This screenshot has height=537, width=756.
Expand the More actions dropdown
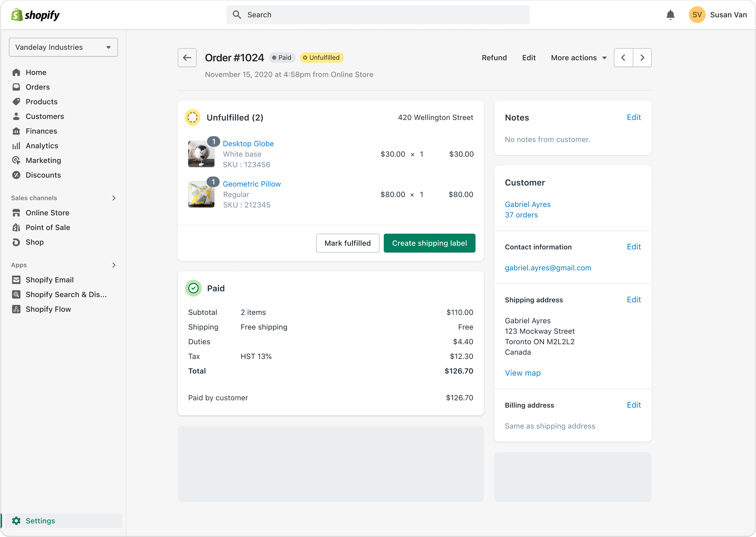[578, 57]
